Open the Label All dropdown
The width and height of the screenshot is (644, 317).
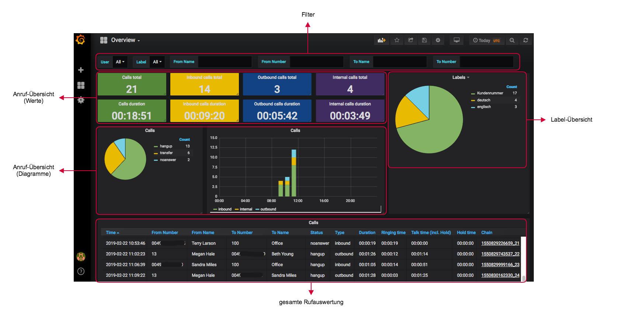pyautogui.click(x=157, y=62)
